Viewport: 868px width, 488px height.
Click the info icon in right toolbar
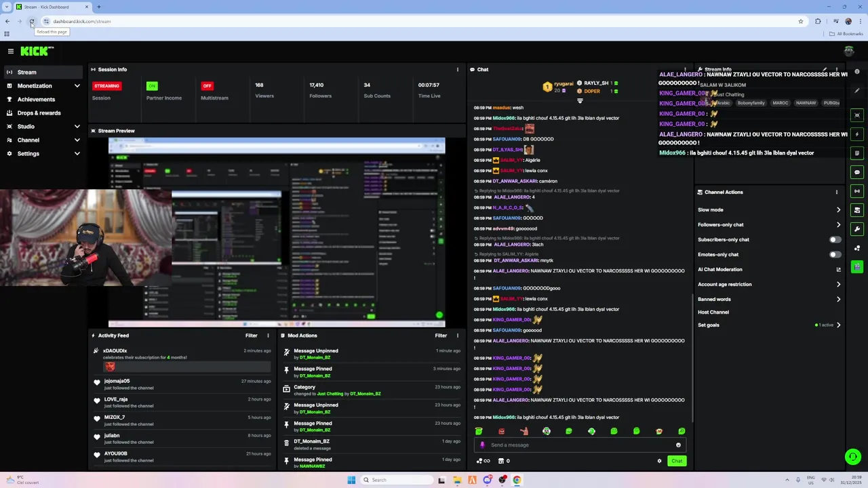point(857,71)
